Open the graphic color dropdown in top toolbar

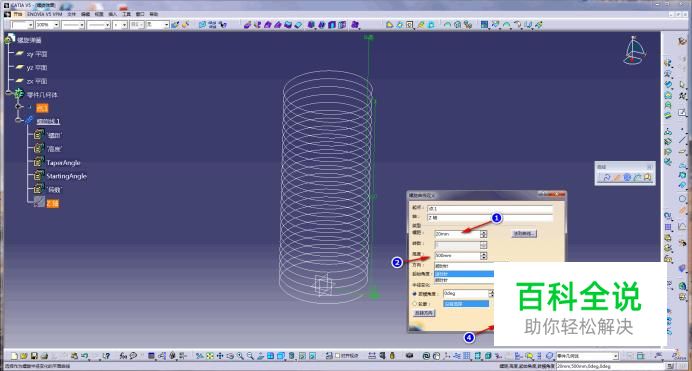[x=30, y=25]
